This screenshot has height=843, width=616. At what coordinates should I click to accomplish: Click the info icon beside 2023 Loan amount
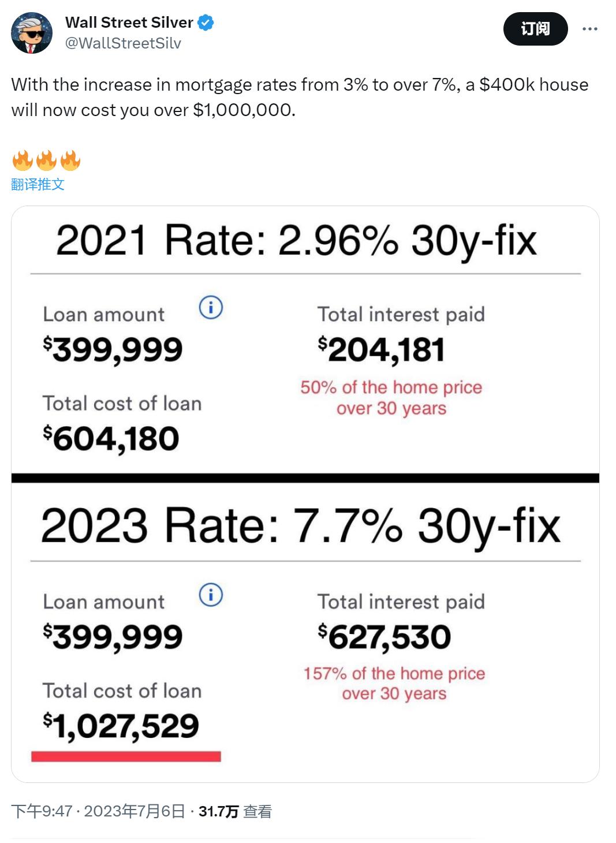click(211, 595)
